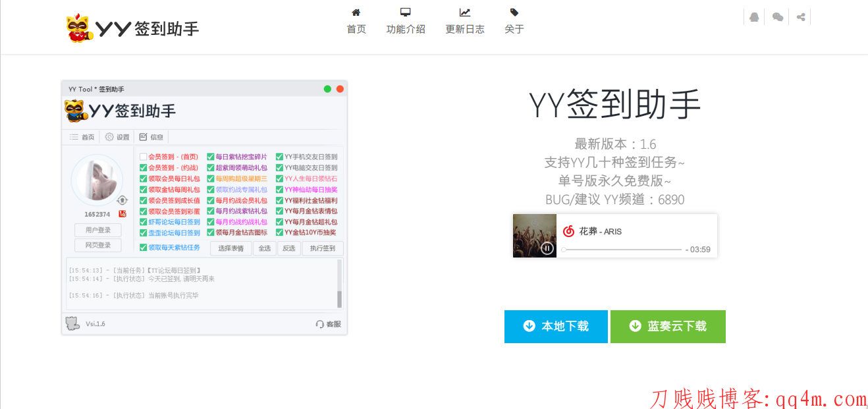Click the upload arrow icon beside avatar

[122, 200]
